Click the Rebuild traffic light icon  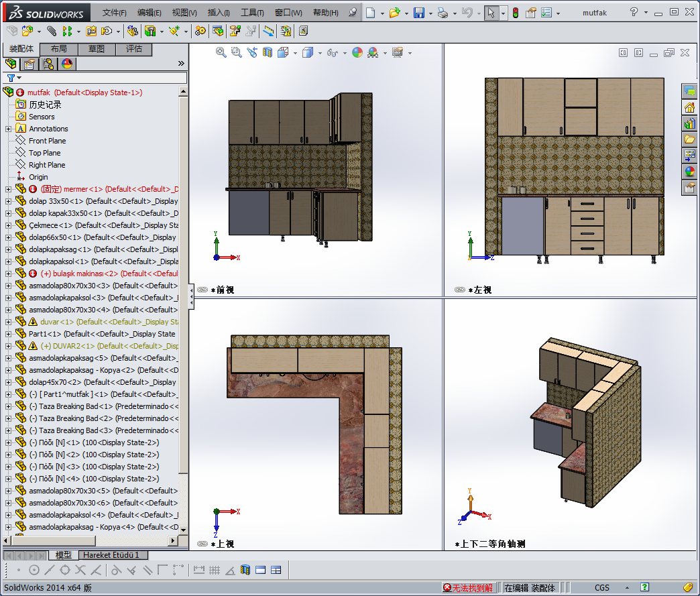pyautogui.click(x=515, y=13)
